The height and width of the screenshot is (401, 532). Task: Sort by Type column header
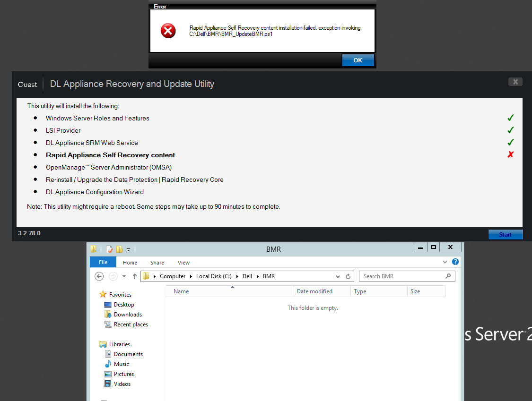click(x=379, y=291)
